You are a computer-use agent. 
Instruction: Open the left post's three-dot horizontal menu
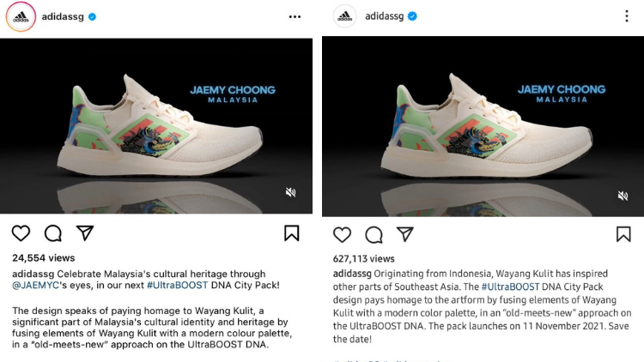pos(295,17)
